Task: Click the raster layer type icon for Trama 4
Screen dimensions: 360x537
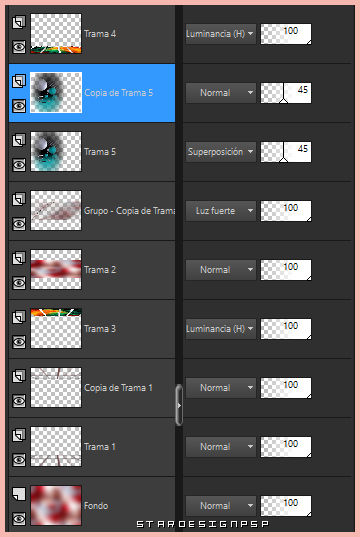Action: click(19, 23)
